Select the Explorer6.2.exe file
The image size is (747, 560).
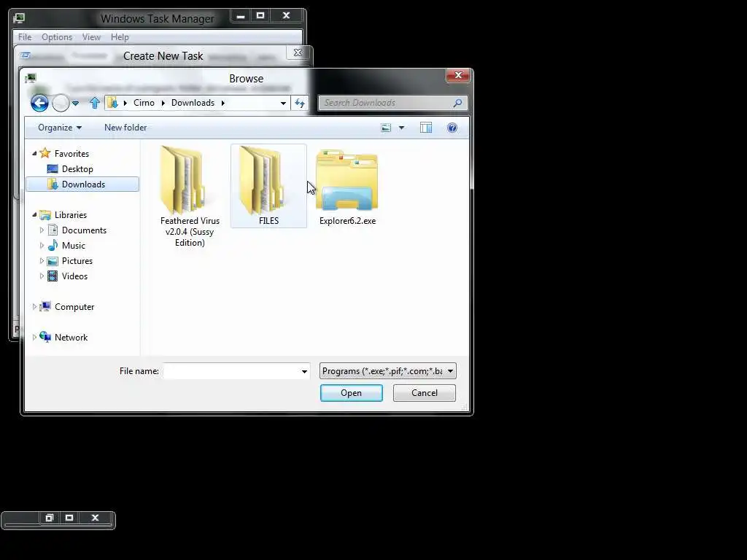tap(347, 187)
